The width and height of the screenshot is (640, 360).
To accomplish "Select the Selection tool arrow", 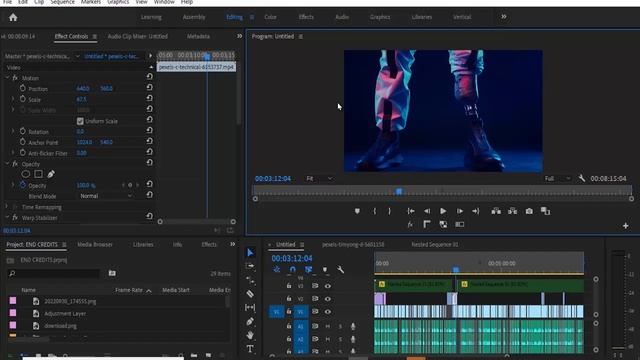I will point(250,253).
